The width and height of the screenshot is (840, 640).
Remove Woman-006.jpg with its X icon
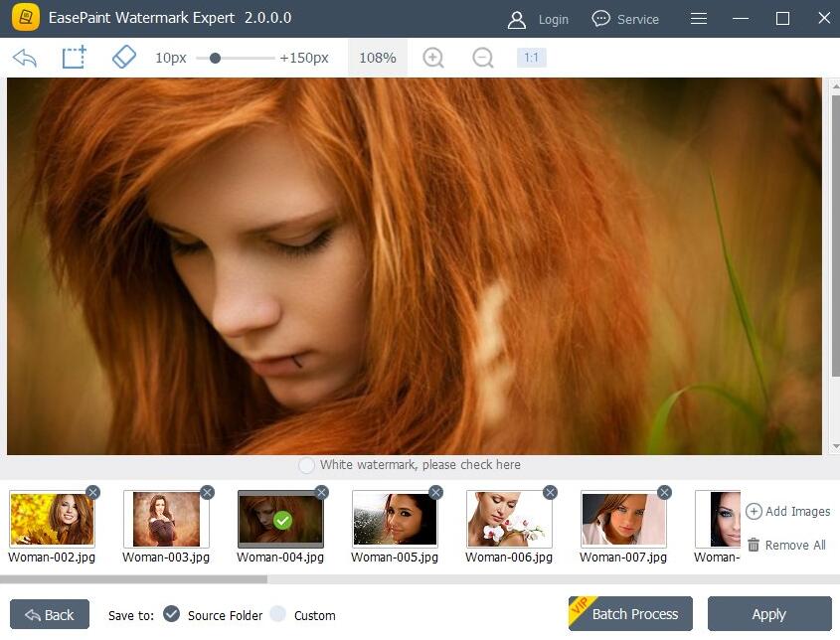coord(550,492)
